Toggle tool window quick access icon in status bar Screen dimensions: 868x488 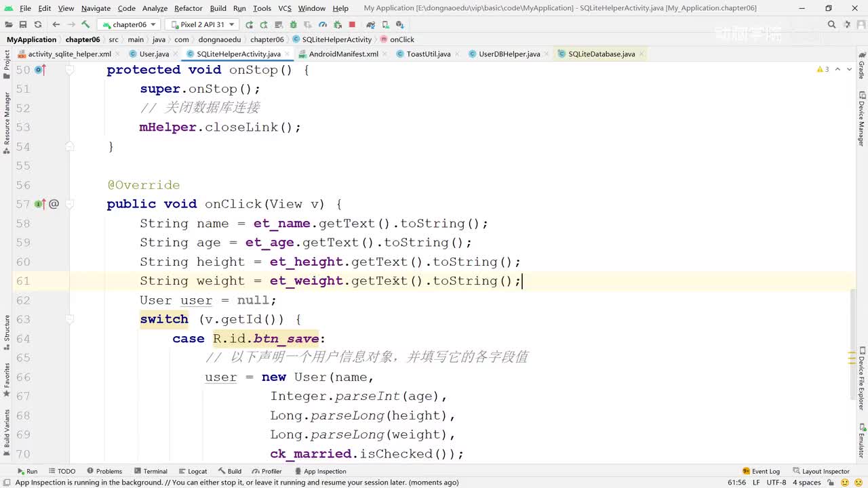(x=6, y=483)
